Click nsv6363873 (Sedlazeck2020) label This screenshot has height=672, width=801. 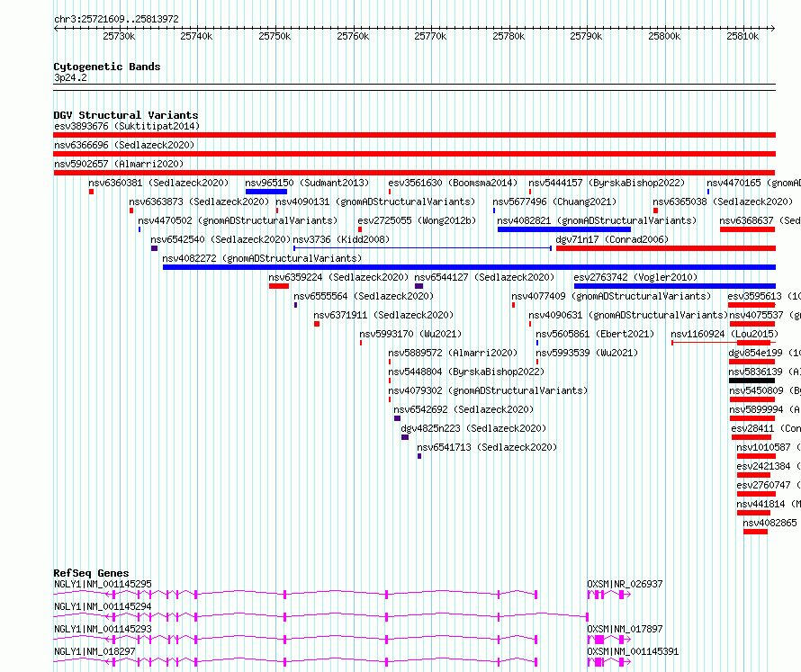[x=199, y=202]
